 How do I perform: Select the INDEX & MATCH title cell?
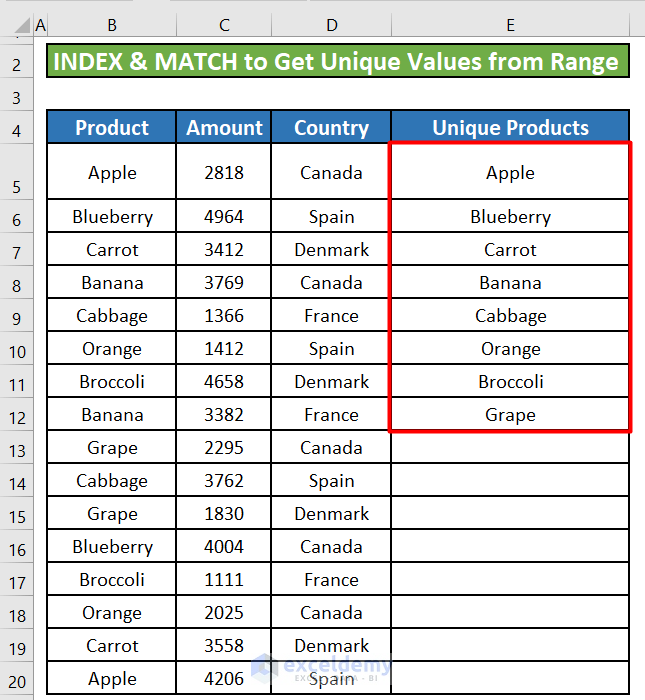pos(337,62)
